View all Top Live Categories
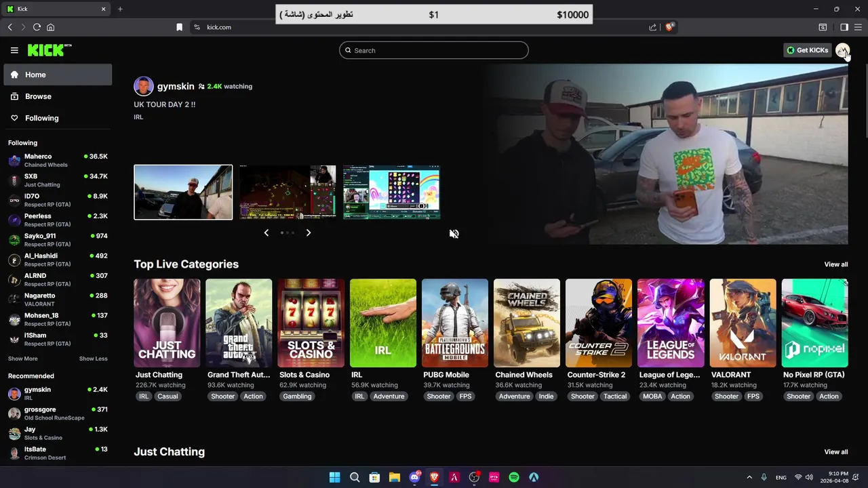Image resolution: width=868 pixels, height=488 pixels. [835, 264]
